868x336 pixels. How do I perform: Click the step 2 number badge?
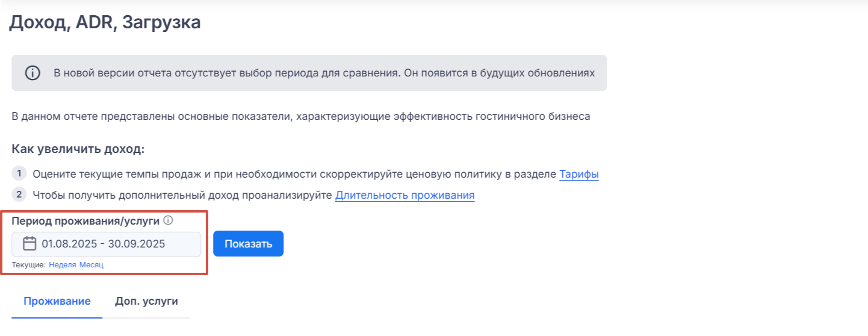click(x=19, y=194)
